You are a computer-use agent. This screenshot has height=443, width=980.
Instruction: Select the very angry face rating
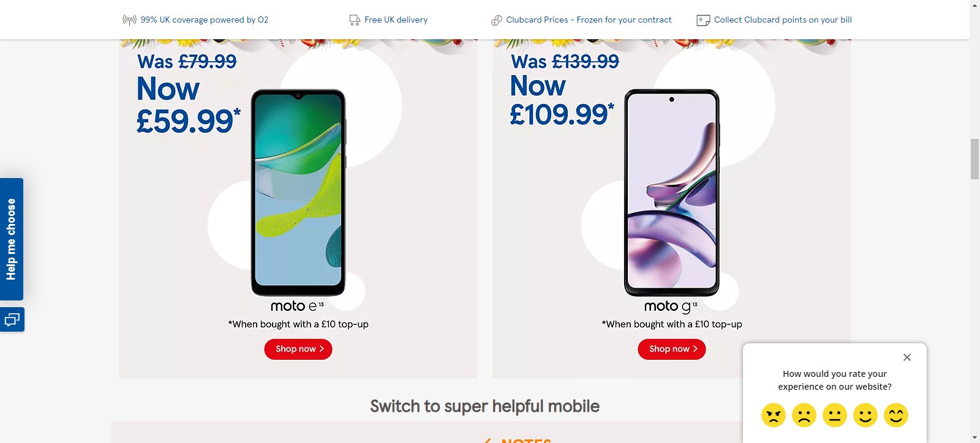click(774, 415)
